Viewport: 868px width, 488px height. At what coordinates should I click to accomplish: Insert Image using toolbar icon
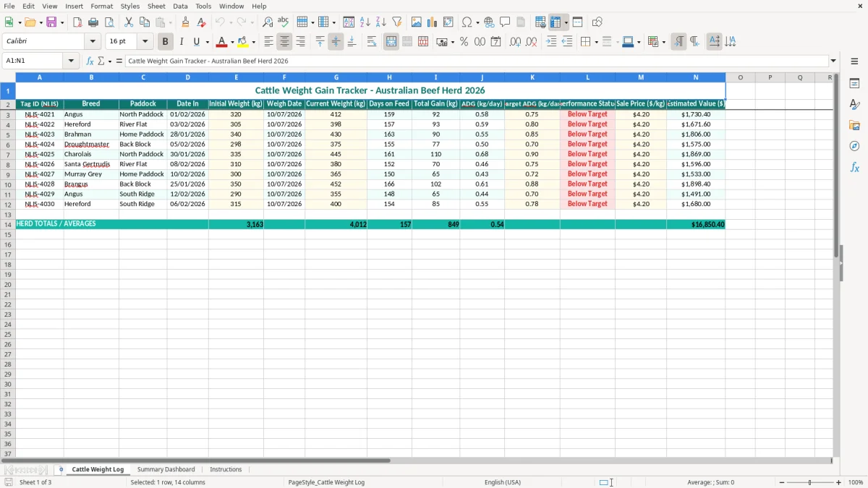pyautogui.click(x=416, y=22)
